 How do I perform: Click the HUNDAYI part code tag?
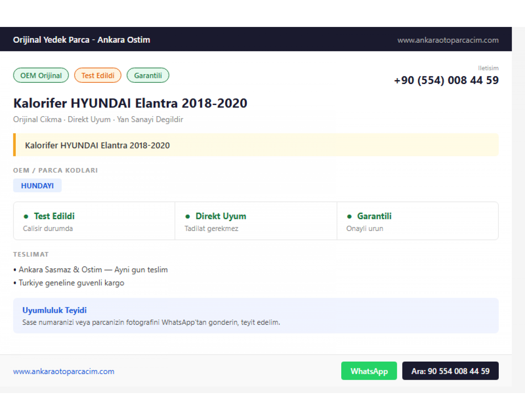click(37, 185)
